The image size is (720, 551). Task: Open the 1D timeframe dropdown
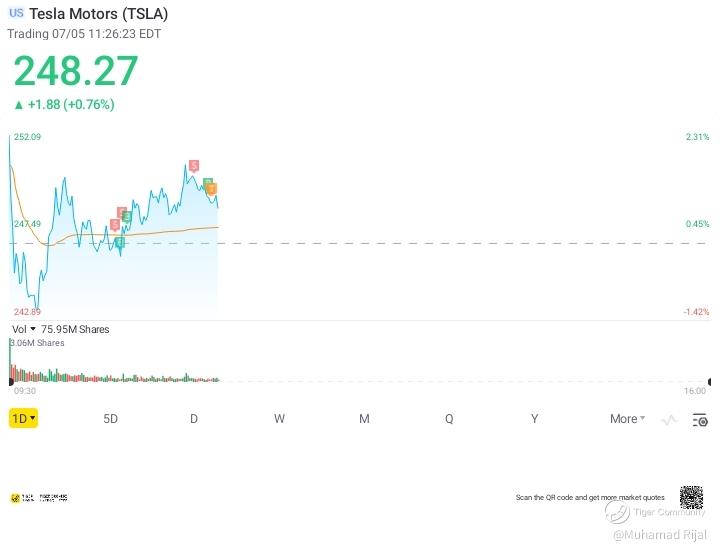24,419
